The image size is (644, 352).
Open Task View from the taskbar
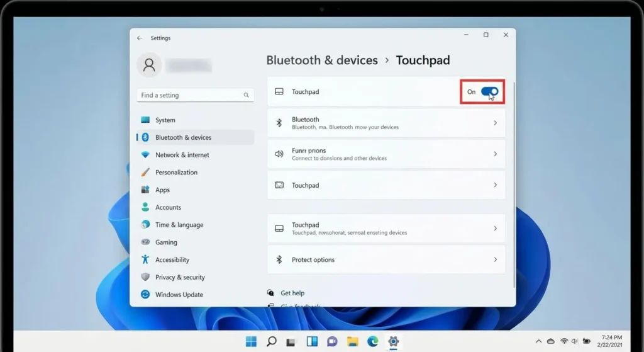point(291,342)
